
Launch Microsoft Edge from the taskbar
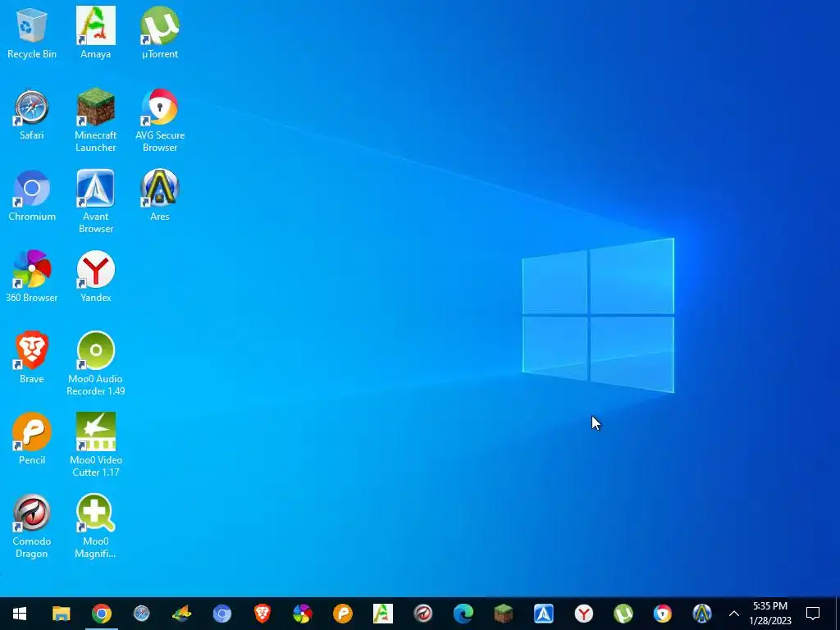tap(463, 614)
